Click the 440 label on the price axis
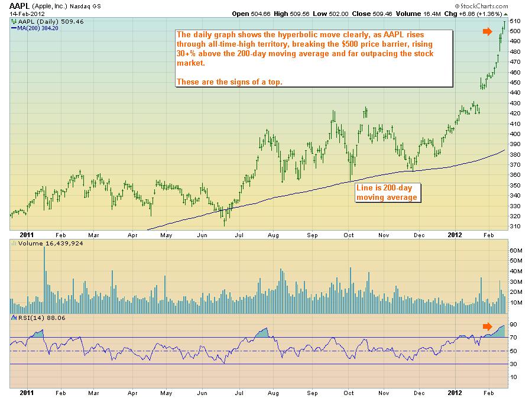Viewport: 532px width, 398px height. [515, 93]
